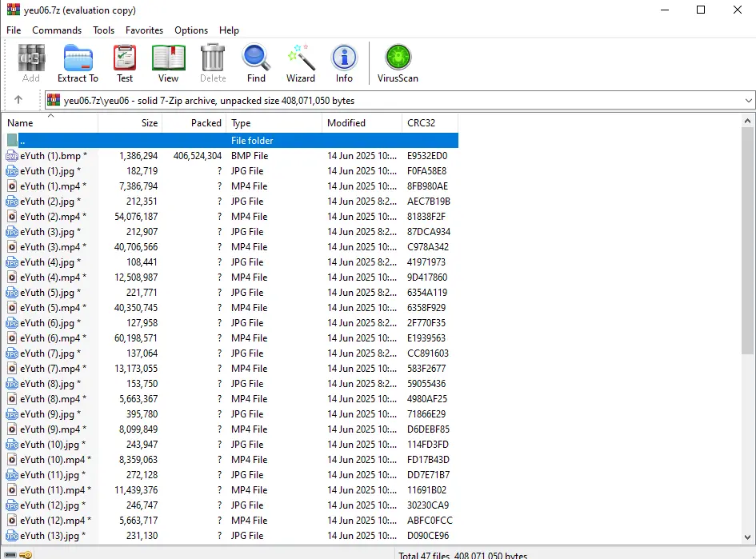This screenshot has width=756, height=559.
Task: Click the scrollbar down arrow
Action: (747, 537)
